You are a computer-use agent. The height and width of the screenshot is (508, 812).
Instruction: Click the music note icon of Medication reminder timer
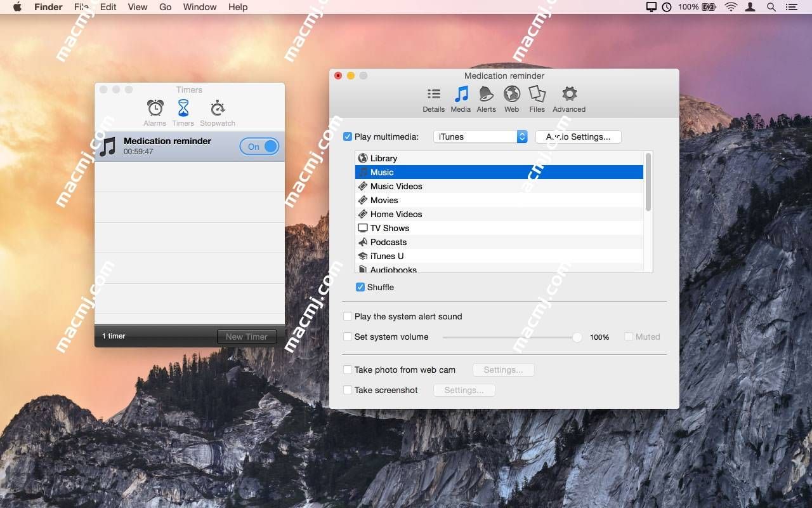point(108,147)
